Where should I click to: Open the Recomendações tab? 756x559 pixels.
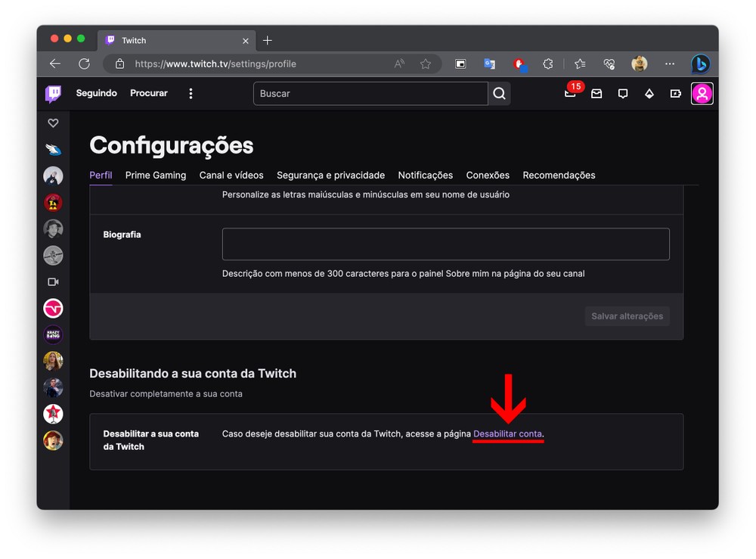[x=559, y=175]
